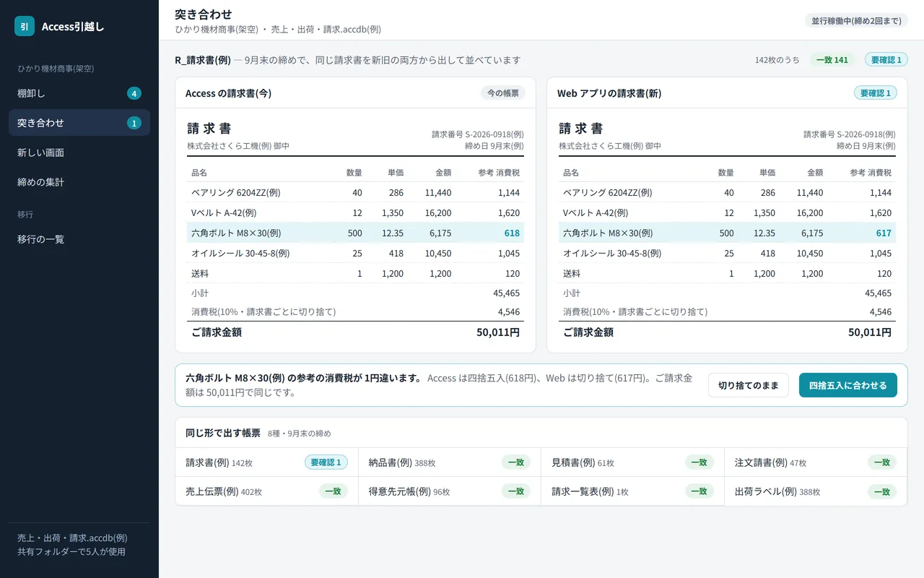Click 同じ形で出す帳票 section heading

pyautogui.click(x=223, y=433)
